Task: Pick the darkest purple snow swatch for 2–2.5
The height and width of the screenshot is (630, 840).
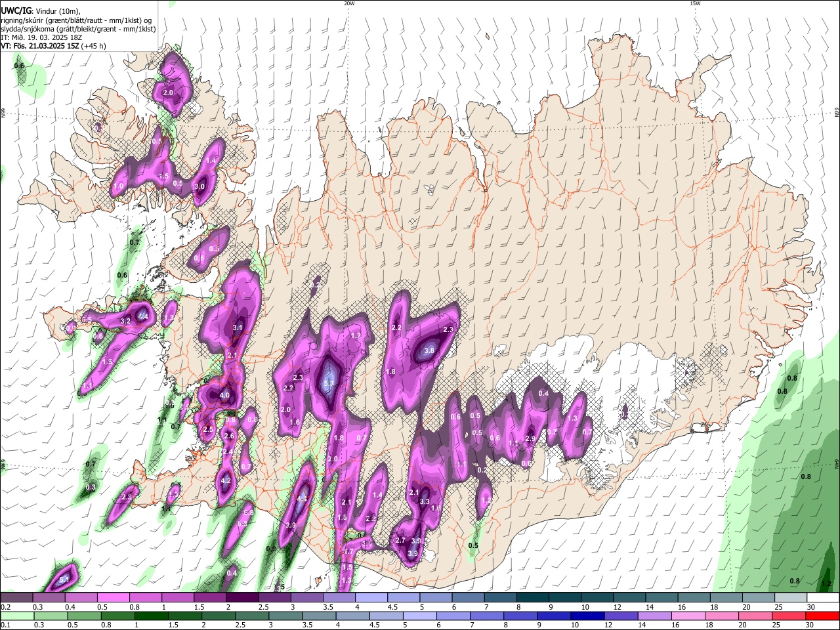Action: tap(242, 598)
